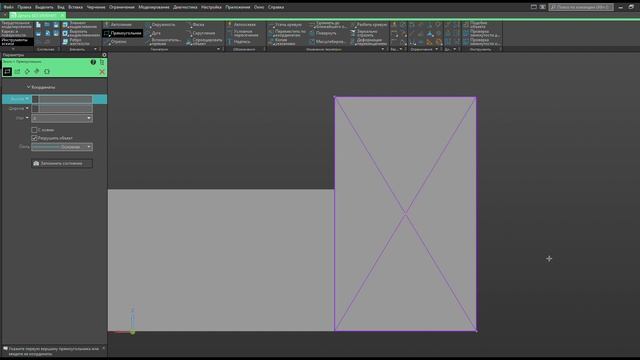
Task: Toggle the 'С осями' checkbox
Action: click(x=34, y=130)
